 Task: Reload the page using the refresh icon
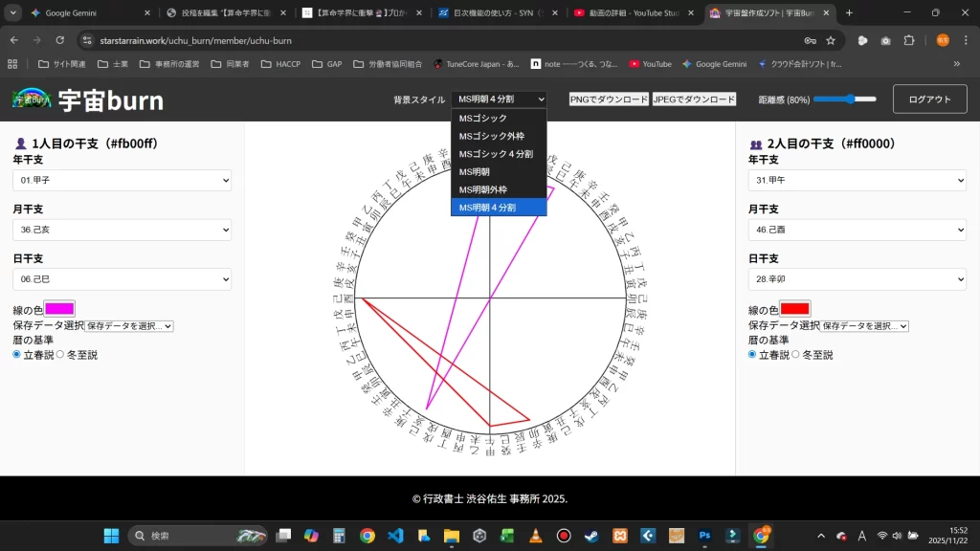59,40
